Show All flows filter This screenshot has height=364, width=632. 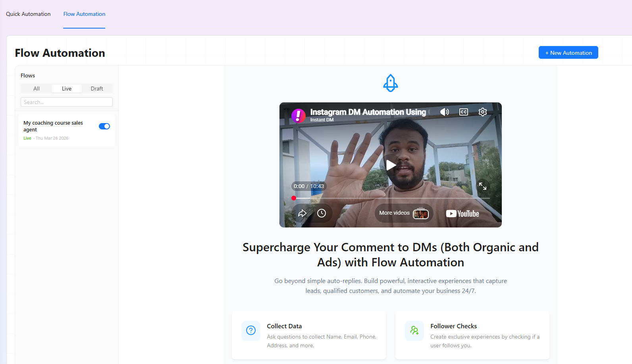tap(37, 89)
